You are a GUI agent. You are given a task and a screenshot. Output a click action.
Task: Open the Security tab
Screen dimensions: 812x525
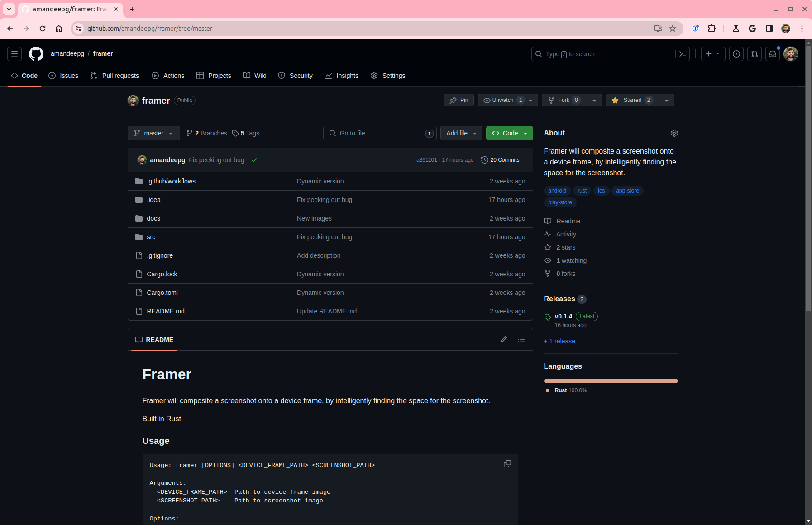(295, 76)
